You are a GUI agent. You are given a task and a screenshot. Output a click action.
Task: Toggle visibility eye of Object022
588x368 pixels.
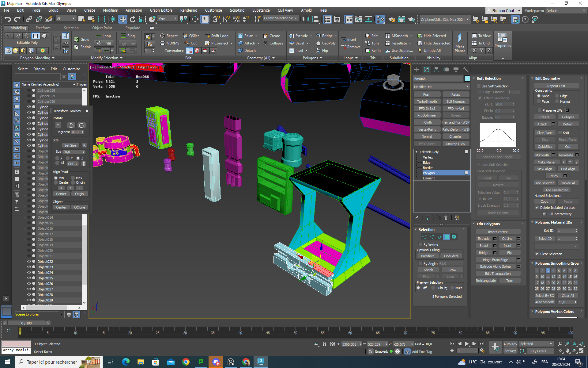click(29, 262)
